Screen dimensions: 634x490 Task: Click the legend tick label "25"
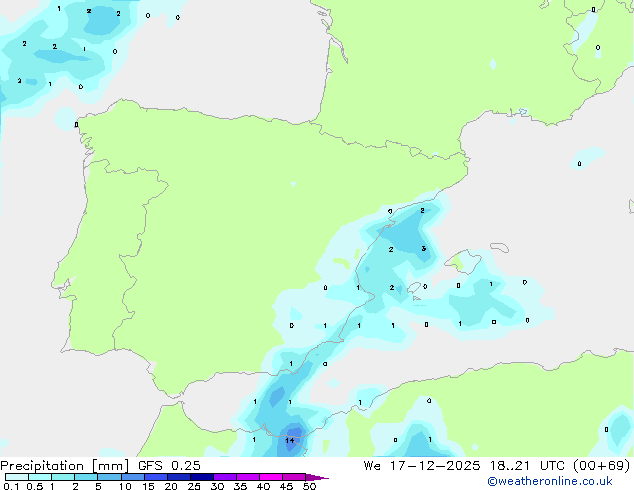194,486
